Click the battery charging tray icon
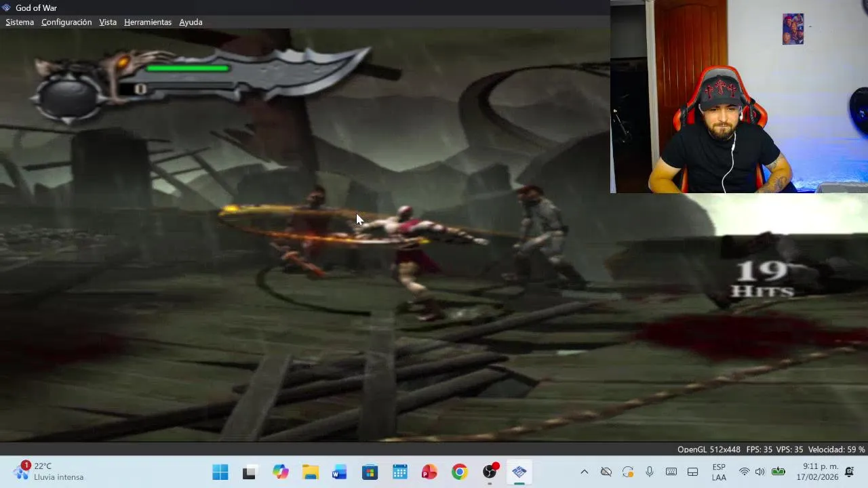The height and width of the screenshot is (488, 868). (x=778, y=472)
